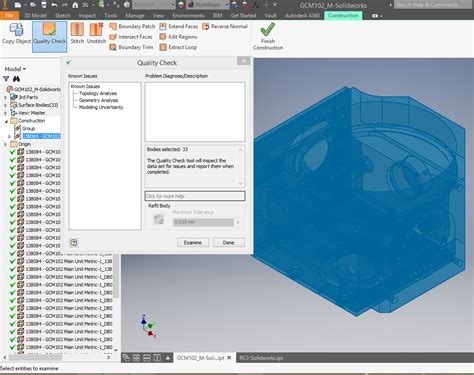This screenshot has width=474, height=375.
Task: Switch to the Inspect ribbon tab
Action: pyautogui.click(x=87, y=15)
